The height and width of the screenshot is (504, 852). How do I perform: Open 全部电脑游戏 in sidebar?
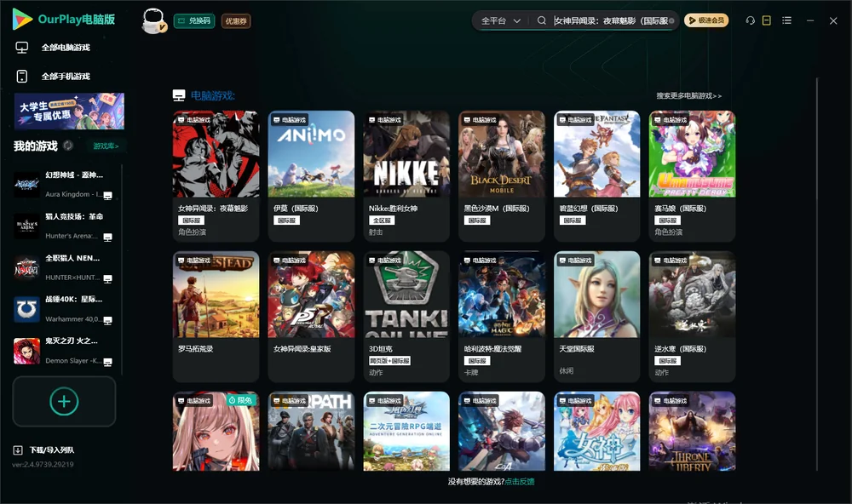66,48
